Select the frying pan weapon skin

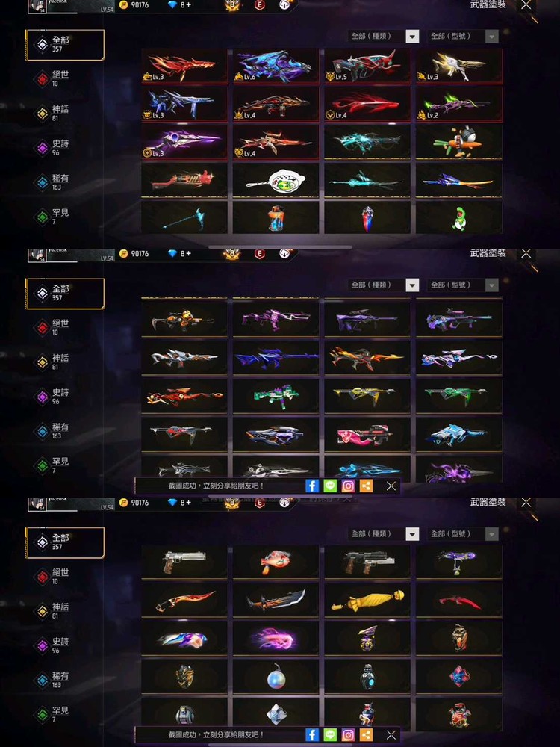pyautogui.click(x=276, y=180)
